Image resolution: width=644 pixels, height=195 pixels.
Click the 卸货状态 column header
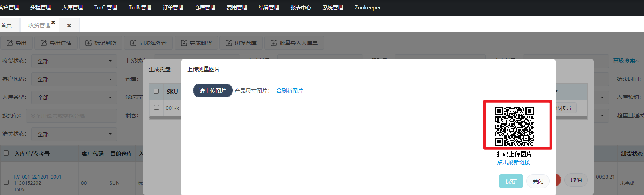coord(632,154)
